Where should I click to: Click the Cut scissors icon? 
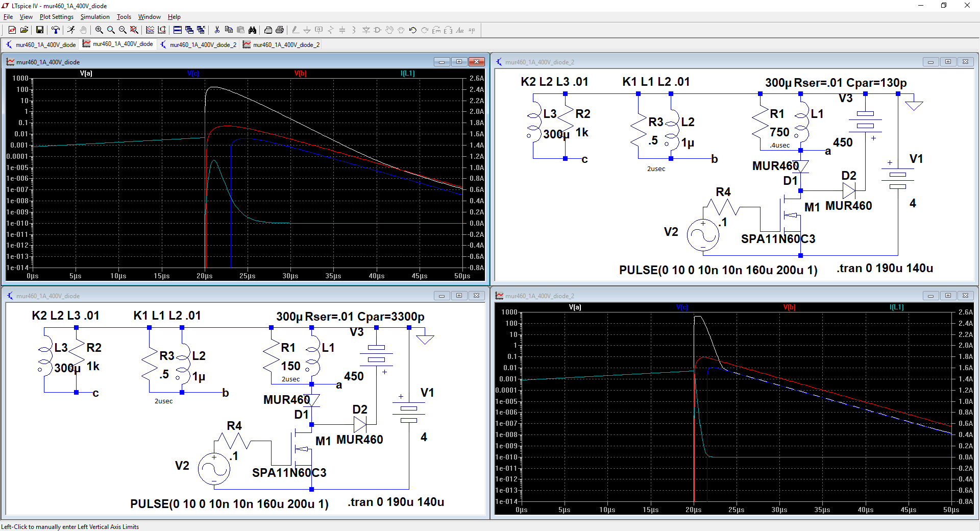[x=217, y=30]
